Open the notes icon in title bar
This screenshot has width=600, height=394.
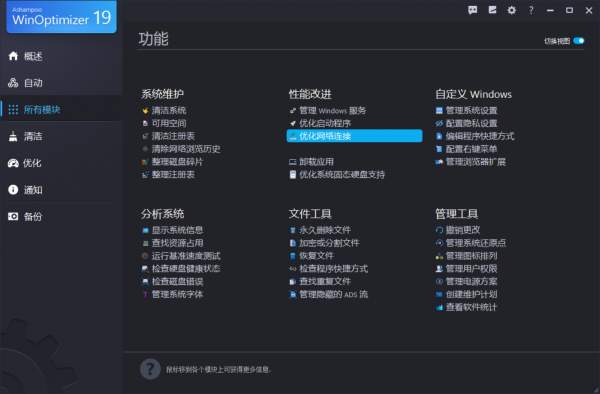pyautogui.click(x=492, y=10)
